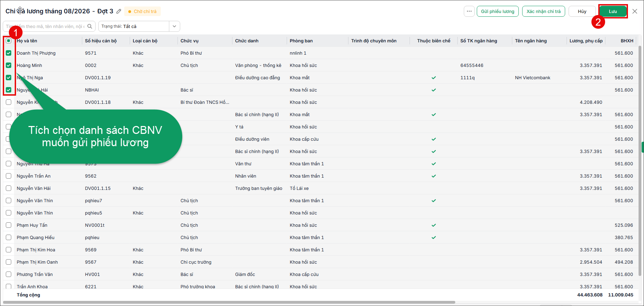Click Chi cục trưởng position cell

(196, 262)
